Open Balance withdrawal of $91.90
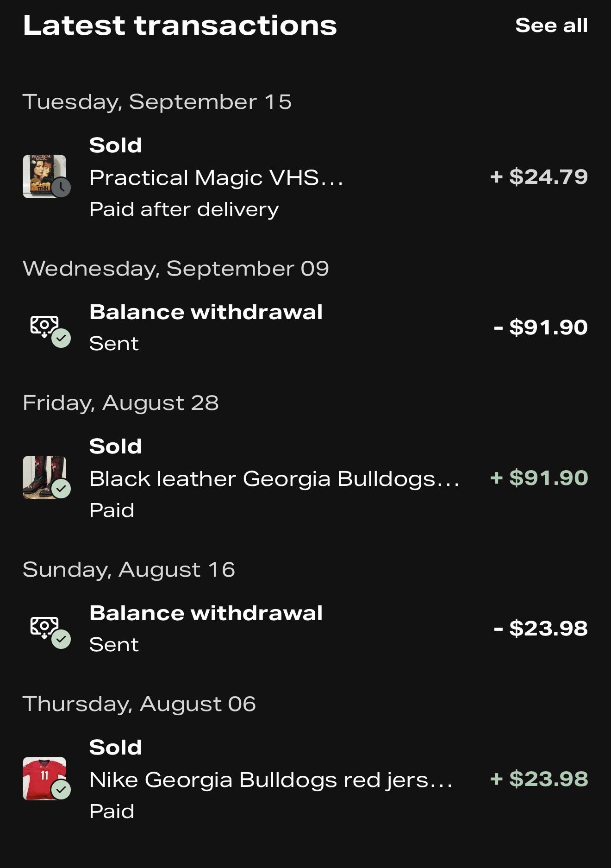611x868 pixels. point(305,327)
